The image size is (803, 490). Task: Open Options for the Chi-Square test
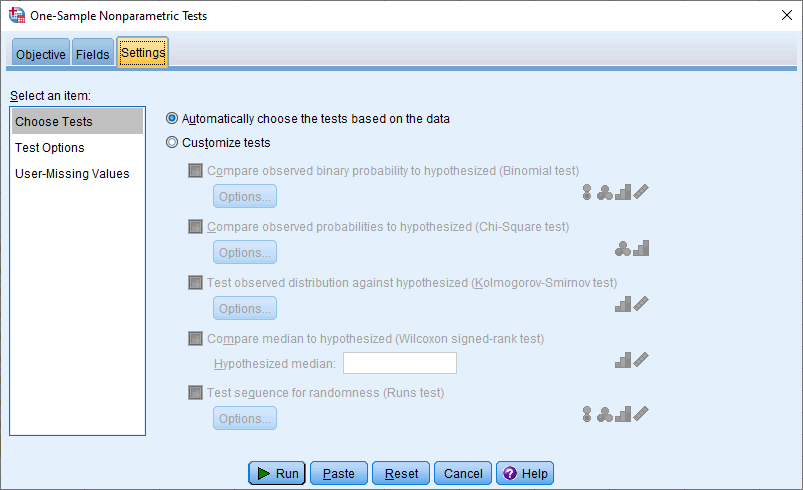(244, 252)
